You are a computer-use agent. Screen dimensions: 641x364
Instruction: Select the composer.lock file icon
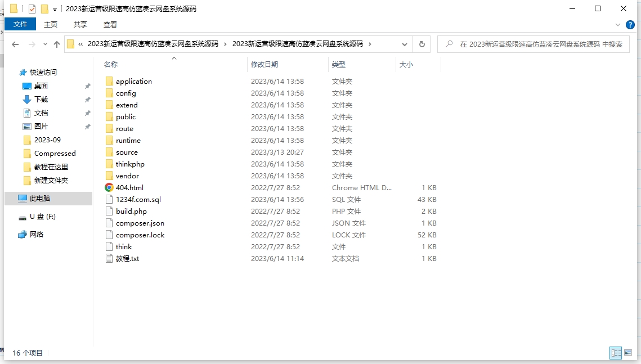pos(109,235)
